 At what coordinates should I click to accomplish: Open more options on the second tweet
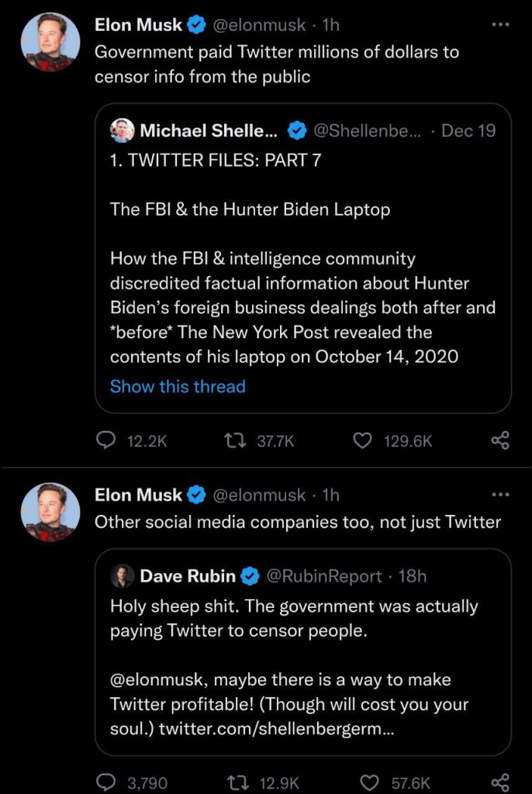pyautogui.click(x=501, y=494)
